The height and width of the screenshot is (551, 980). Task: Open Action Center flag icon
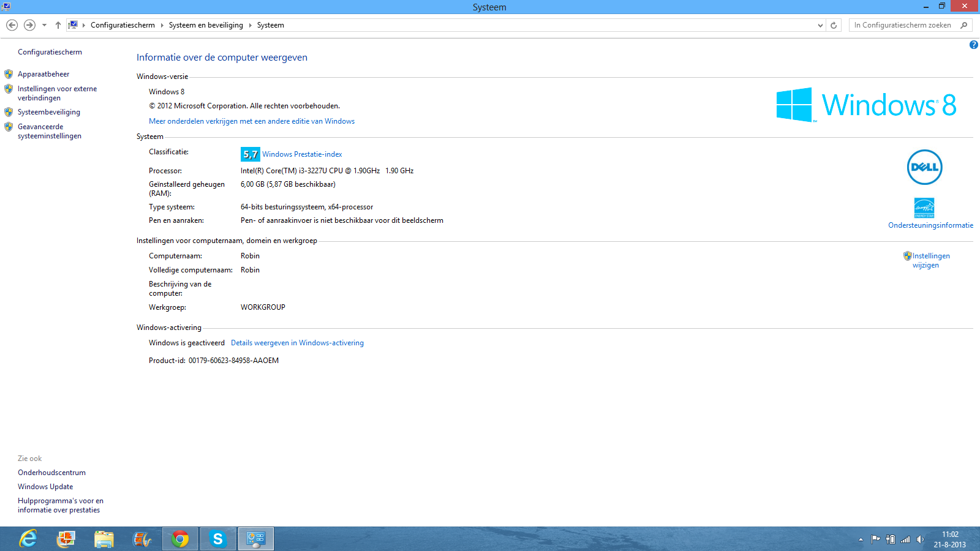(x=876, y=539)
